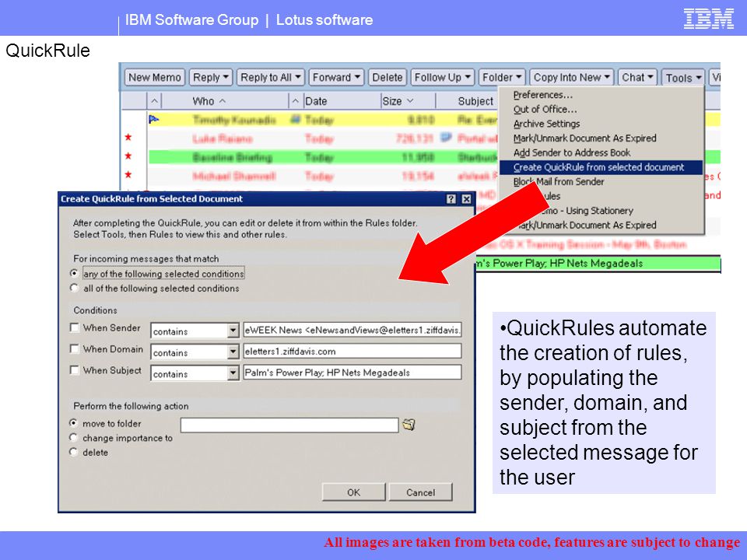Close the Create QuickRule dialog
Viewport: 747px width, 560px height.
coord(466,199)
